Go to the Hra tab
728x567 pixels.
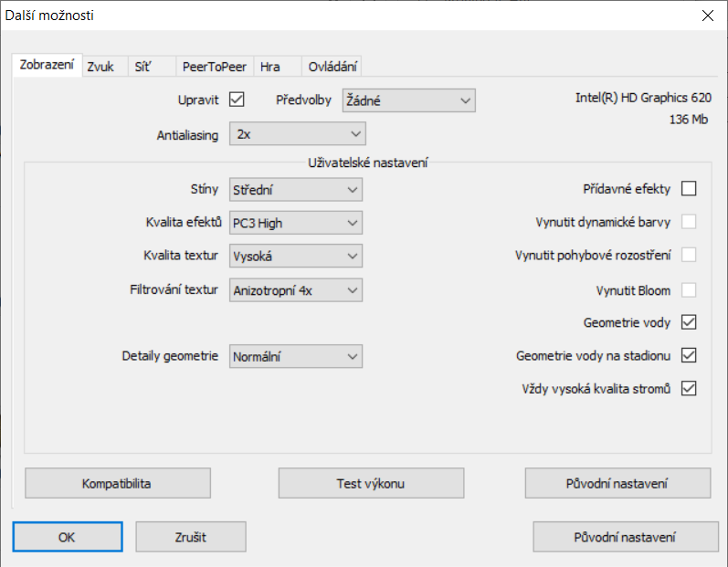[270, 67]
